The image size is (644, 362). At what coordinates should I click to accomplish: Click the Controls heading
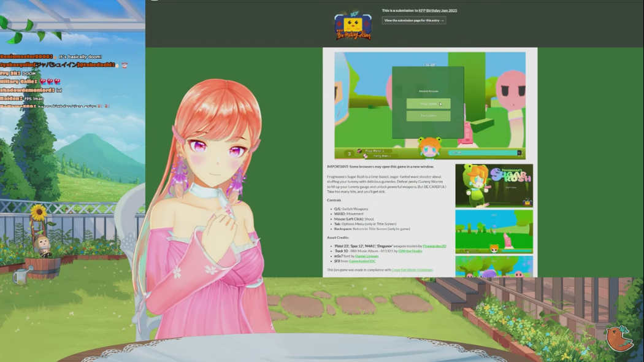334,200
